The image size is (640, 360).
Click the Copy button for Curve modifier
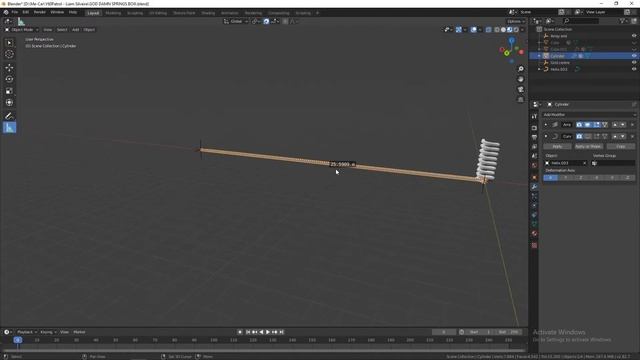pos(620,147)
